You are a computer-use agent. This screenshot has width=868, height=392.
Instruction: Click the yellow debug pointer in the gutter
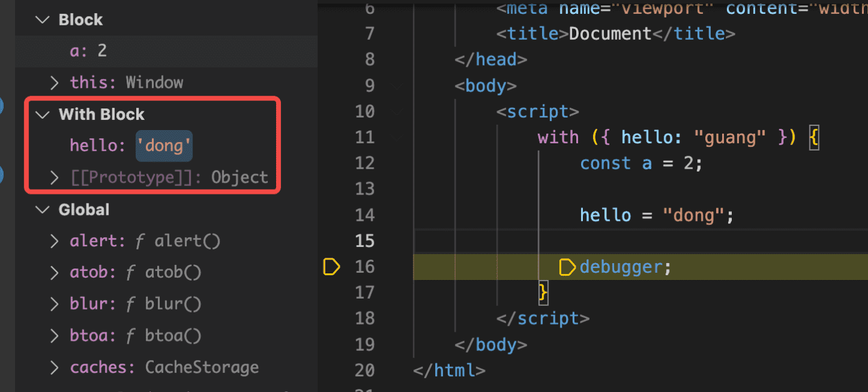332,267
